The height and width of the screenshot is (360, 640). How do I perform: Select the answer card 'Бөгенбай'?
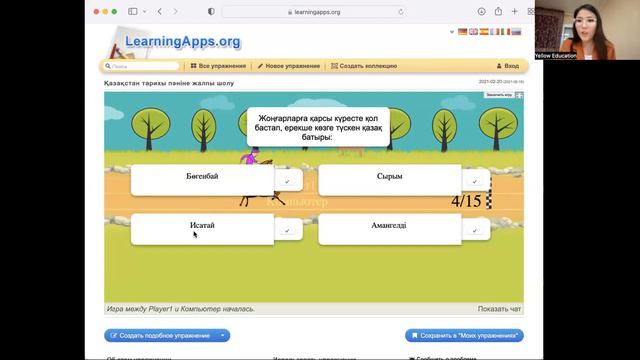click(202, 180)
